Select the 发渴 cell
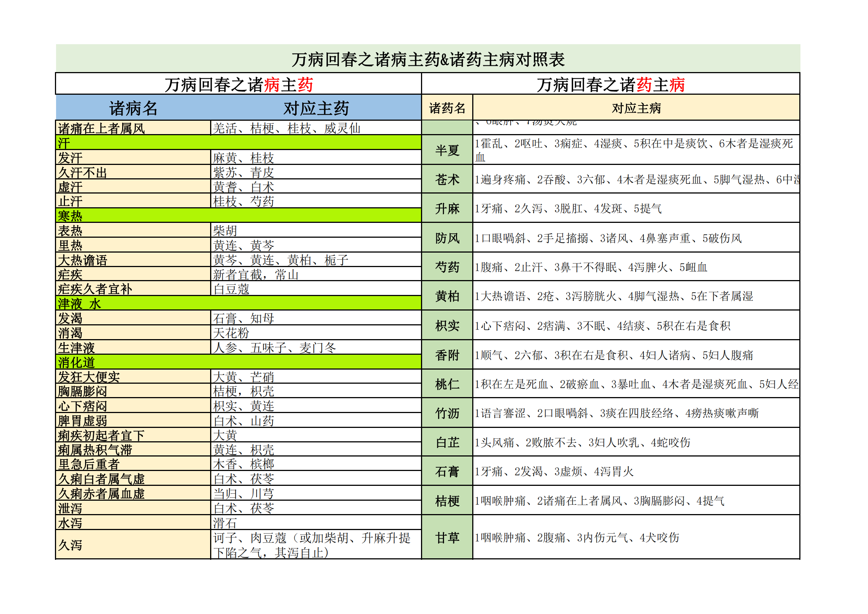Screen dimensions: 868x614 pos(133,318)
